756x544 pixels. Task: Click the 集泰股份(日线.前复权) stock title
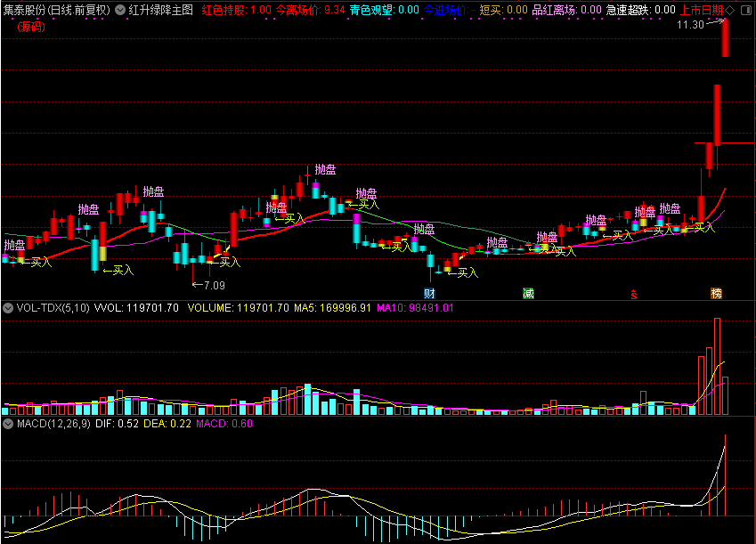tap(57, 10)
